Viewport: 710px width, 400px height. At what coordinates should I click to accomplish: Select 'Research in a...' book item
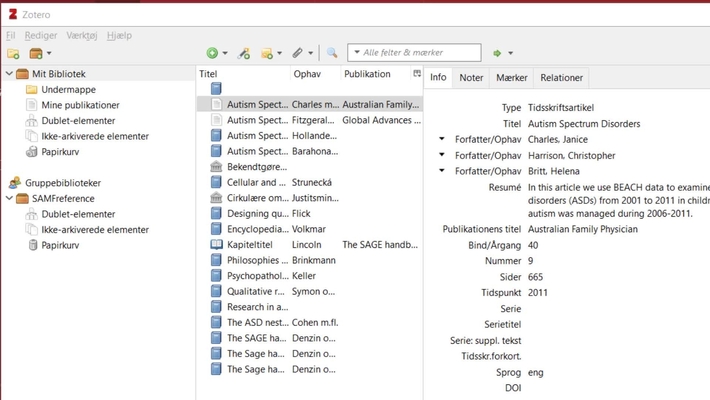click(x=310, y=307)
